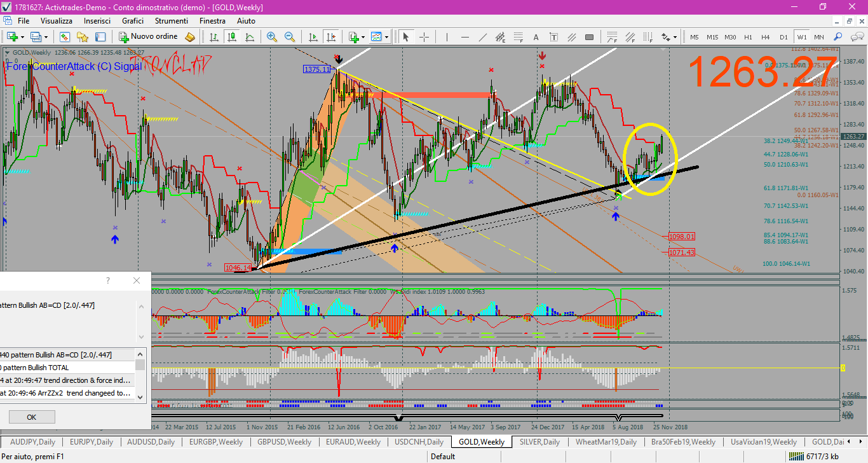The width and height of the screenshot is (868, 463).
Task: Switch chart to candlesticks
Action: point(232,37)
